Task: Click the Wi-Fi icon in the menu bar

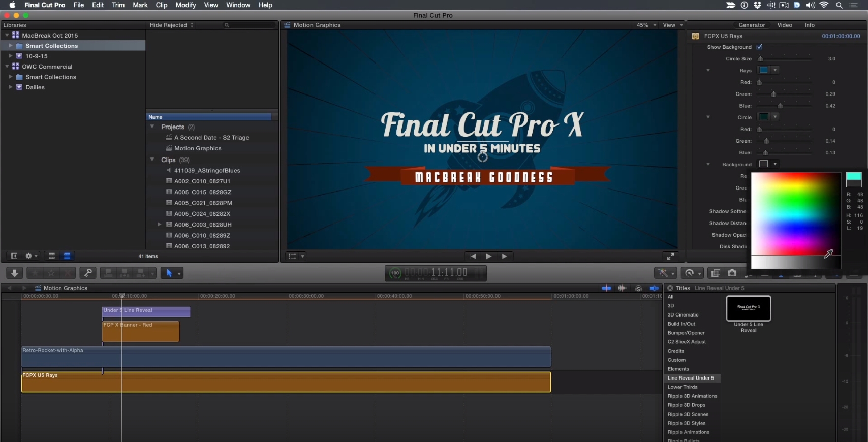Action: point(824,5)
